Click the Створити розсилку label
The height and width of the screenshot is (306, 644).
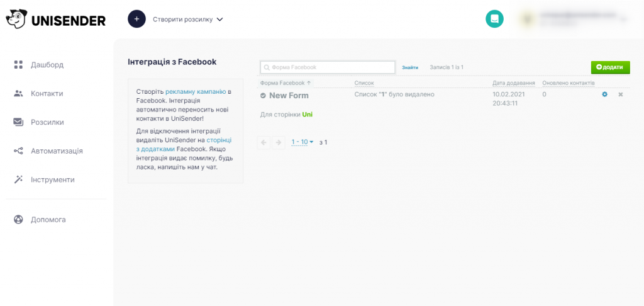coord(183,20)
